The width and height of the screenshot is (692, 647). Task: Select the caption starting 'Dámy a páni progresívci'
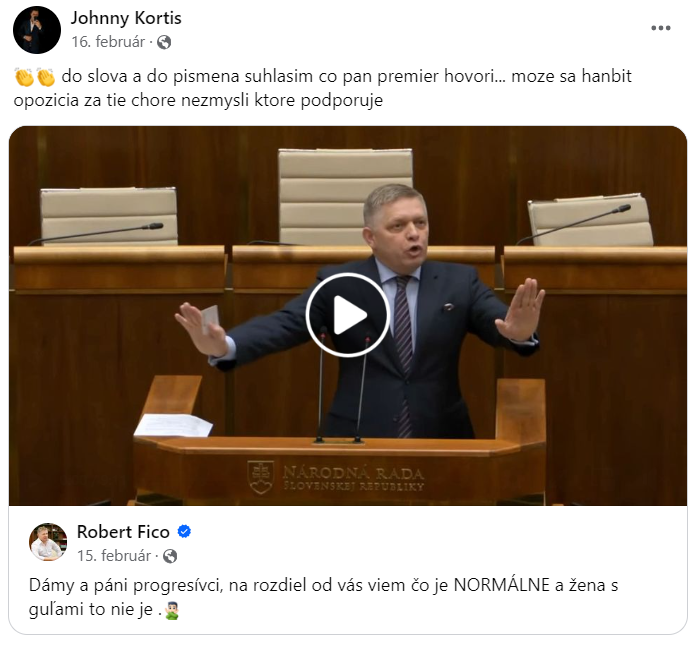[323, 597]
